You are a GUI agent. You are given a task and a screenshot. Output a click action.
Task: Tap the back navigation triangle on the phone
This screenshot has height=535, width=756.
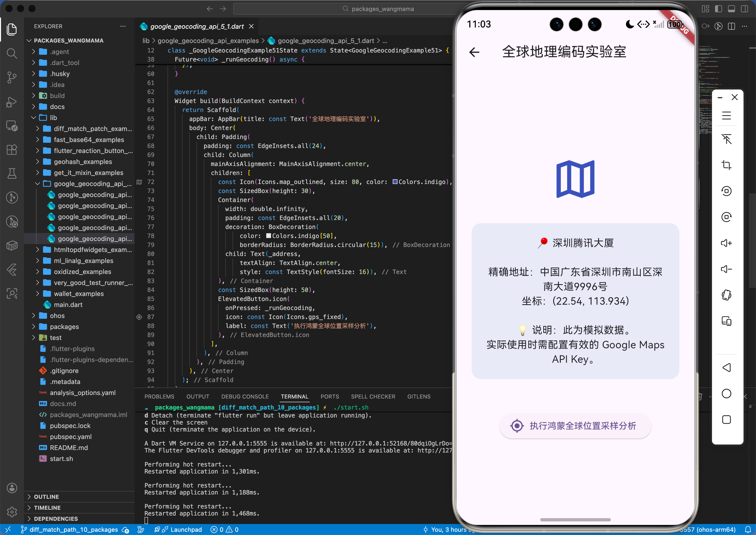[x=727, y=367]
